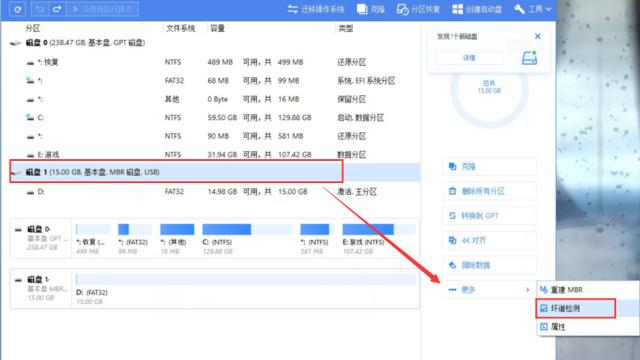The image size is (640, 360).
Task: Click 擦除数据 wipe data action
Action: click(489, 265)
